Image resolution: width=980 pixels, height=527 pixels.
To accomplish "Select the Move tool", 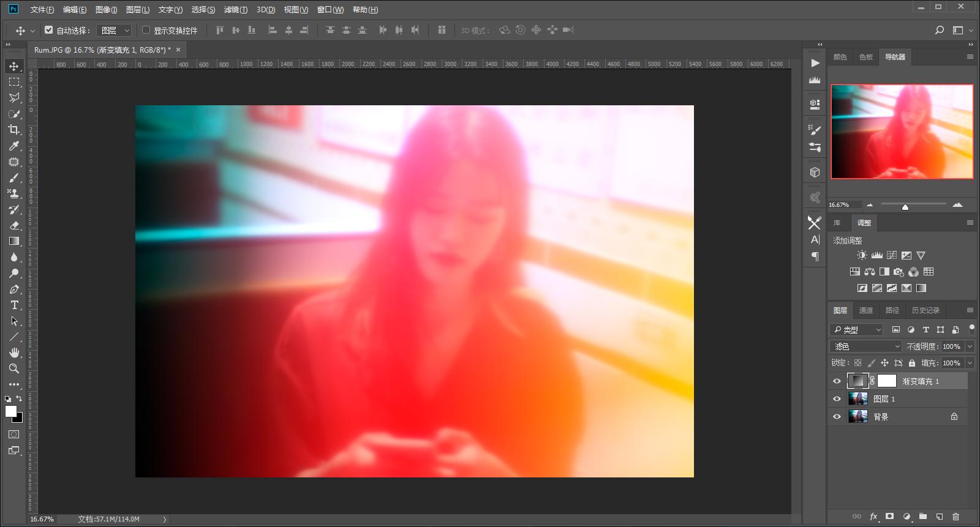I will tap(14, 66).
